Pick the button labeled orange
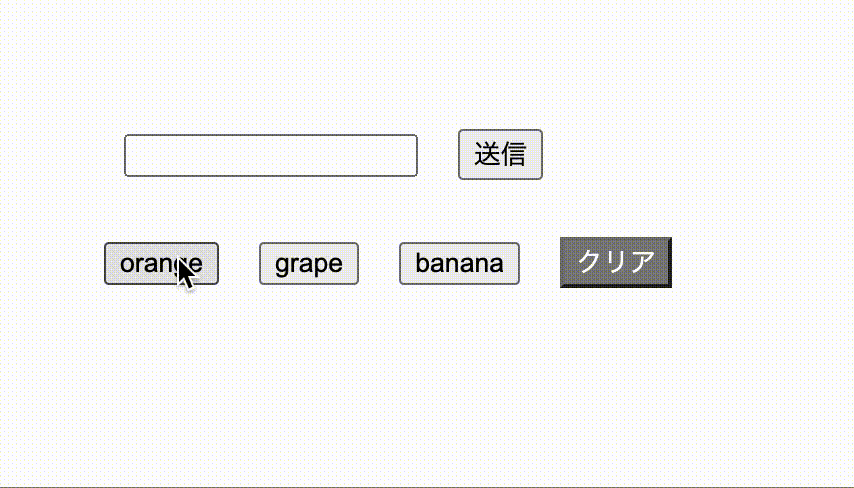Image resolution: width=854 pixels, height=488 pixels. 161,264
